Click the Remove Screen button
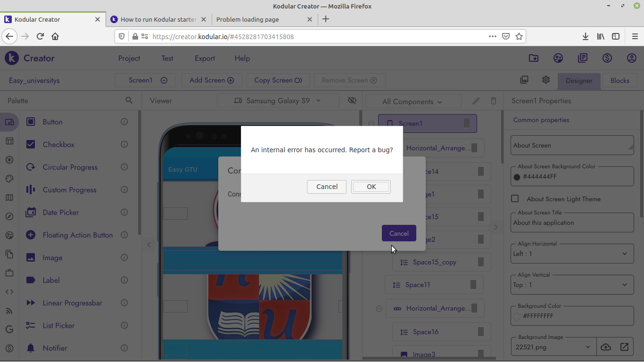 click(349, 80)
